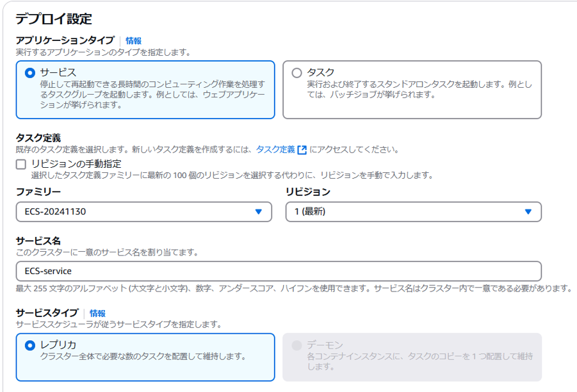
Task: Open the ファミリー dropdown ECS-20241130
Action: tap(144, 211)
